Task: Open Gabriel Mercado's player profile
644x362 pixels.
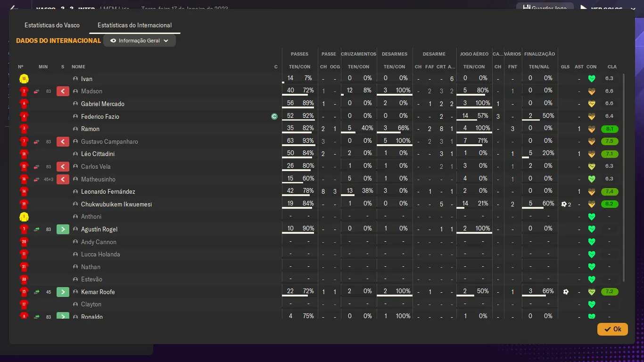Action: point(103,104)
